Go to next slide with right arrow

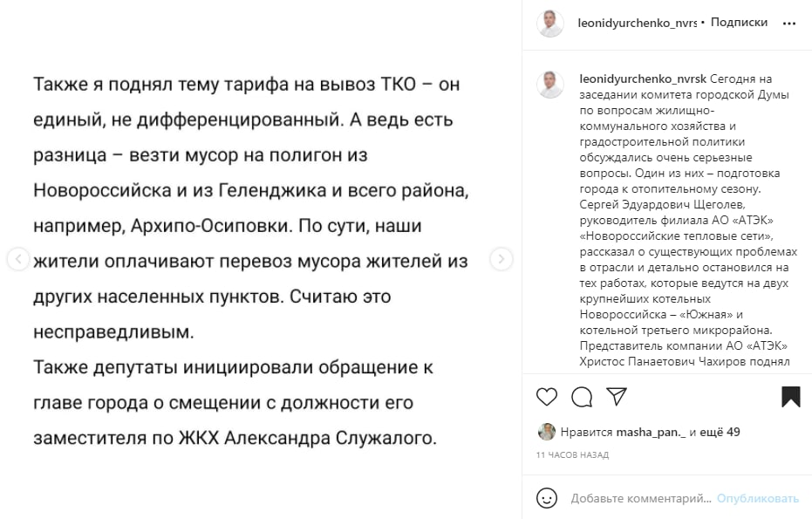click(501, 259)
